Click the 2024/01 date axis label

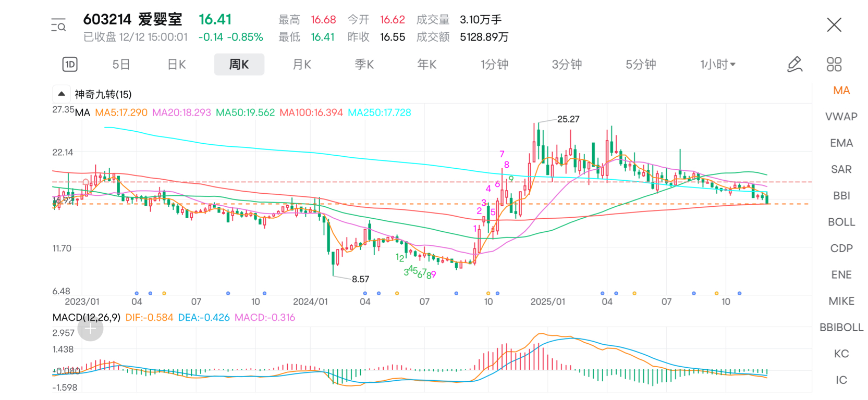click(310, 302)
